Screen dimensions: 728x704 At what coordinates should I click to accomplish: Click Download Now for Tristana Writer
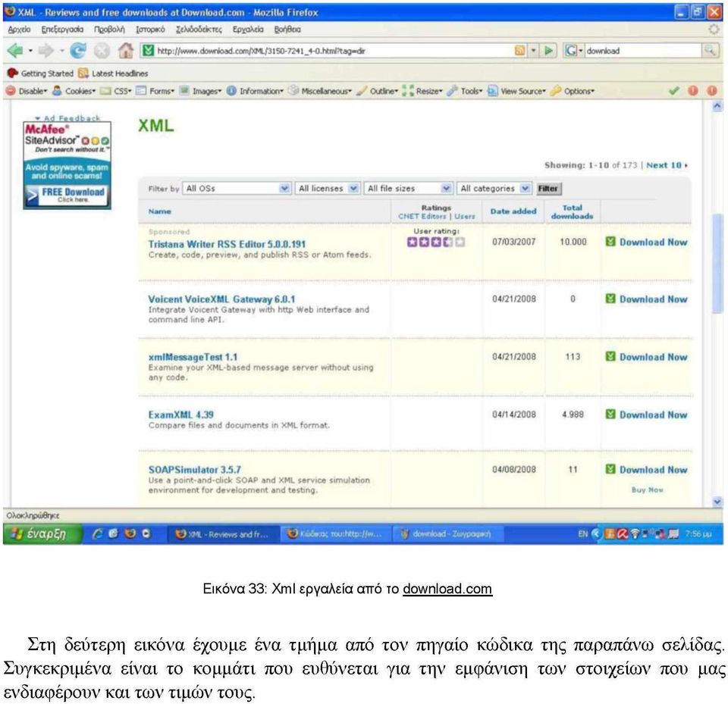653,242
